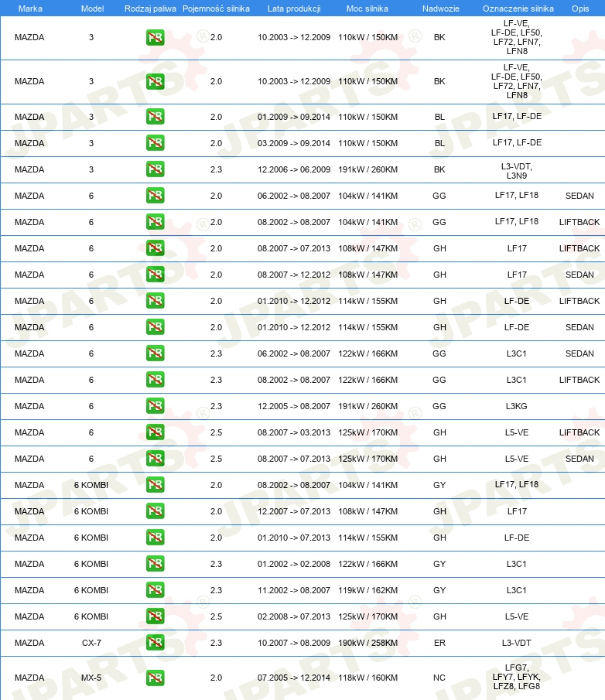
Task: Click the Rodzaj paliwa column header
Action: [x=150, y=9]
